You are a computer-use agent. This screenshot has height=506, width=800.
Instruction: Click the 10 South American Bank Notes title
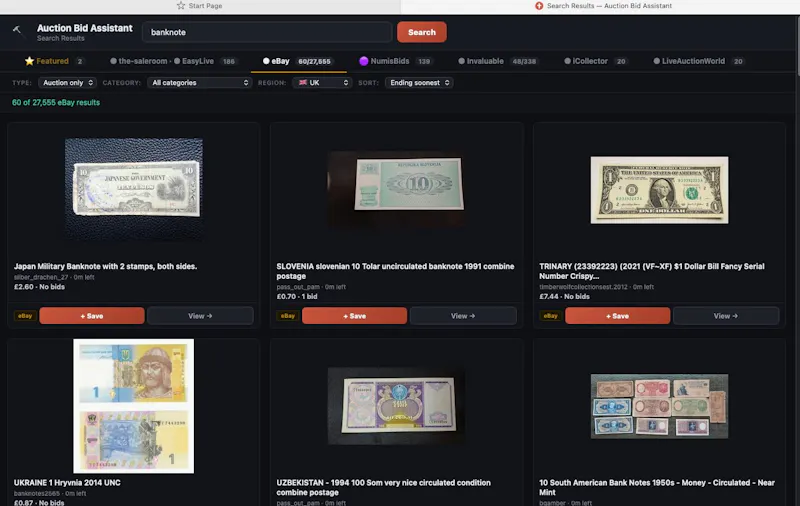pyautogui.click(x=657, y=487)
